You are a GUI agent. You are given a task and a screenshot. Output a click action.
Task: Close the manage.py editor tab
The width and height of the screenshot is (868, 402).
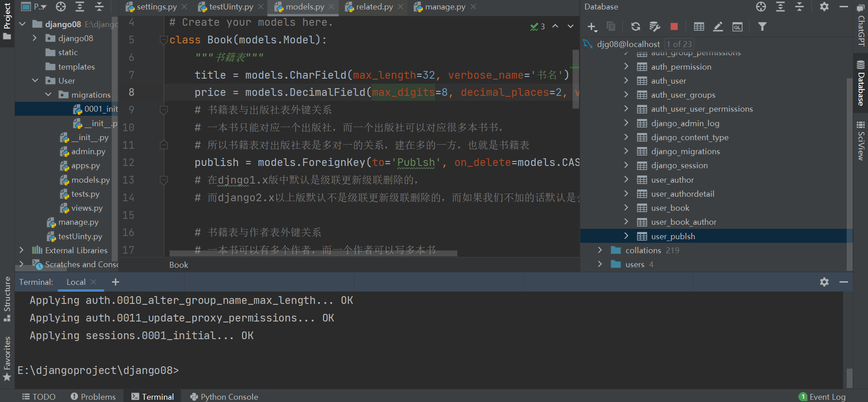[473, 7]
